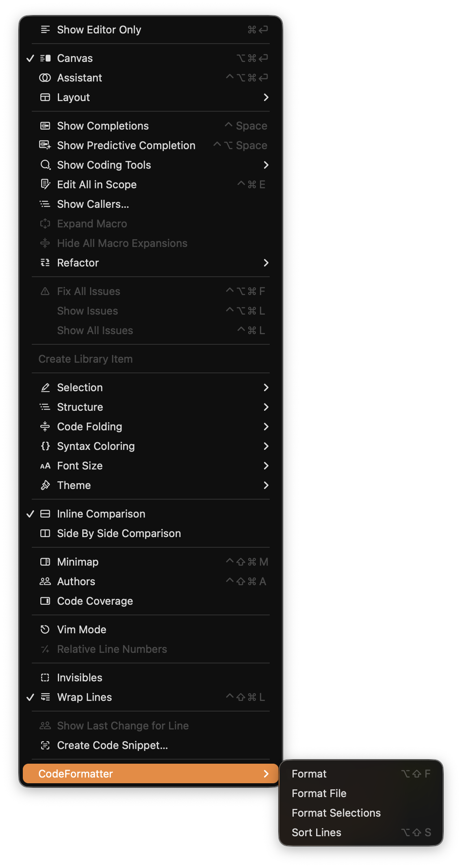
Task: Select the Show Predictive Completion item
Action: point(126,145)
